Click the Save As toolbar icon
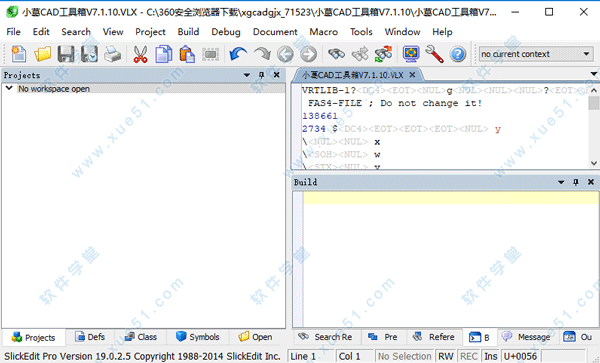The width and height of the screenshot is (600, 363). point(89,54)
